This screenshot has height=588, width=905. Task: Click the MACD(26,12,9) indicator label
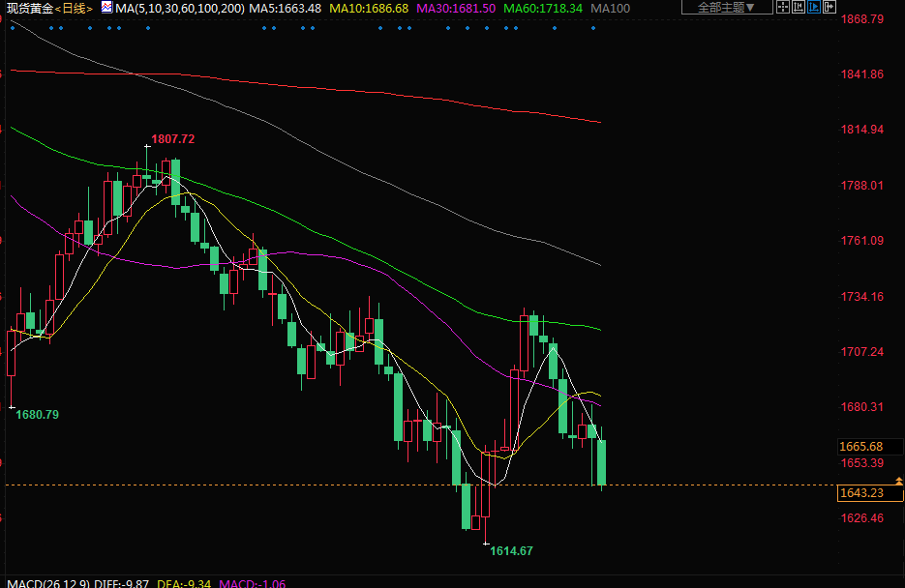pyautogui.click(x=48, y=583)
